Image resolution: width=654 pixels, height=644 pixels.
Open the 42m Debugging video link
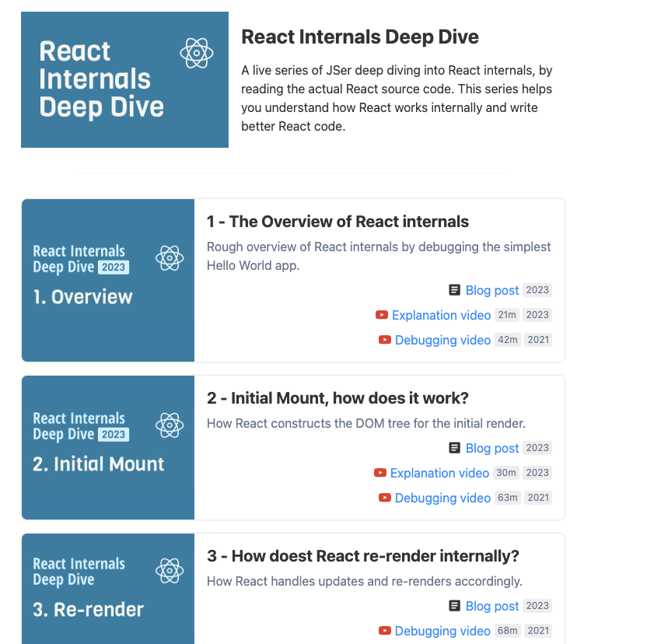(442, 340)
